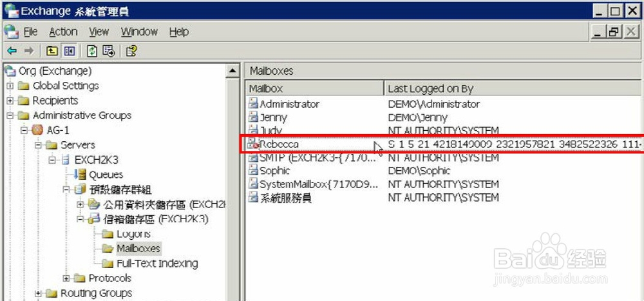Select Full-Text Indexing in the tree

point(157,263)
